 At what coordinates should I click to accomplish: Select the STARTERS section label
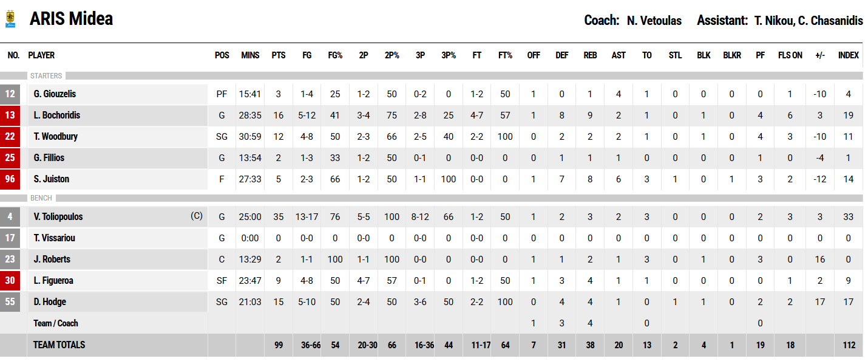46,76
